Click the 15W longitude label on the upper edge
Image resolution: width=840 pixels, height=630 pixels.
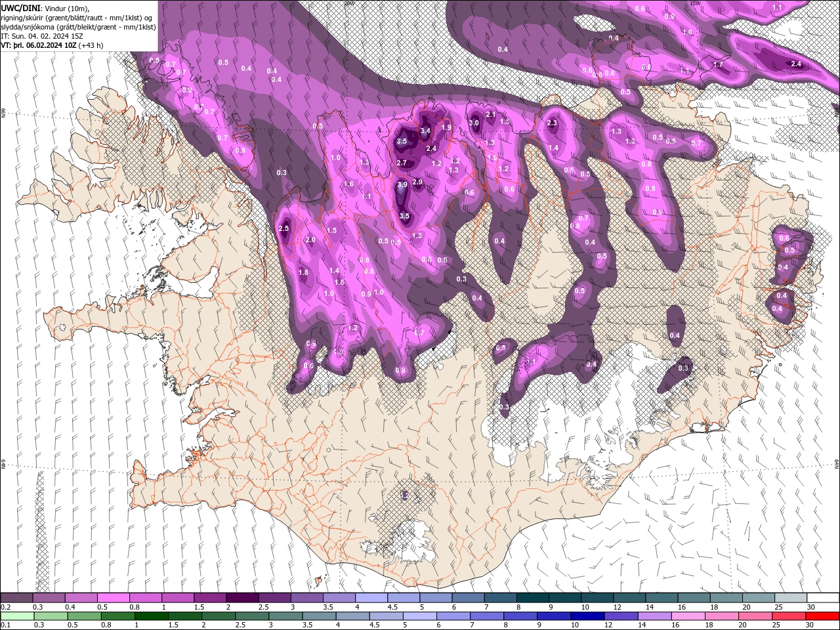pyautogui.click(x=696, y=3)
